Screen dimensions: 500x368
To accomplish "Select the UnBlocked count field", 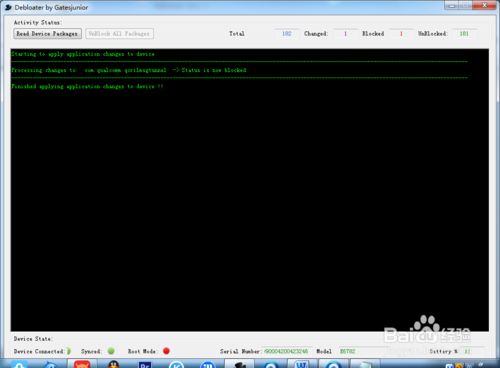I will point(464,34).
